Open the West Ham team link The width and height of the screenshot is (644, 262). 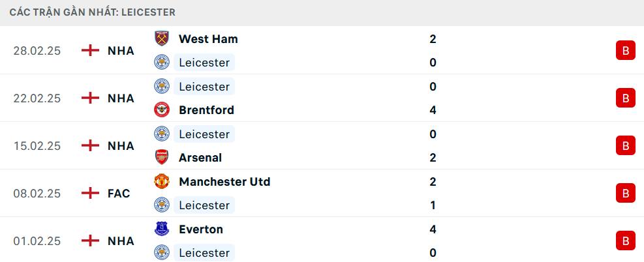[x=208, y=38]
